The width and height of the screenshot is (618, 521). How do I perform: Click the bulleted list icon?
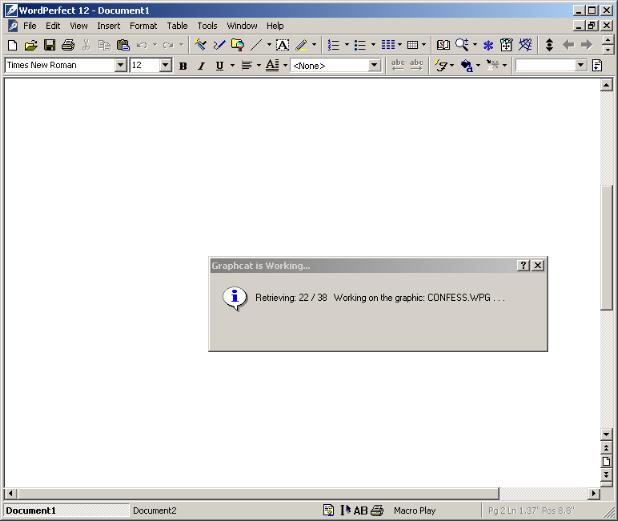[360, 45]
